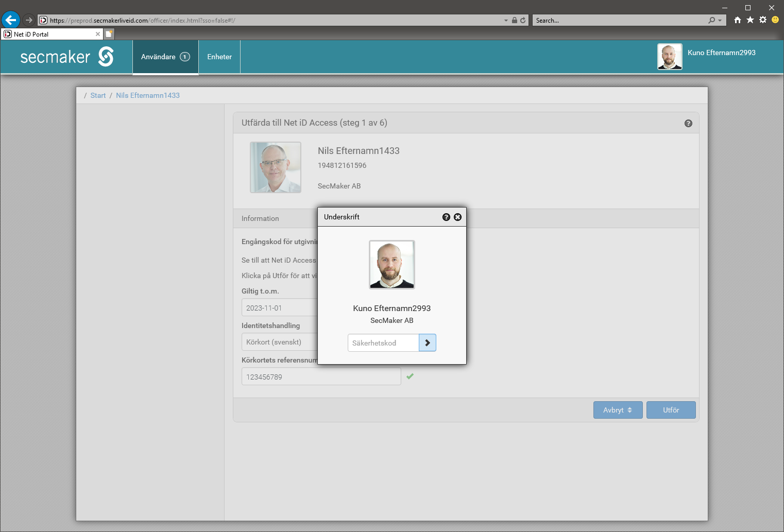The image size is (784, 532).
Task: Click Nils Efternamn1433 profile photo
Action: click(x=276, y=167)
